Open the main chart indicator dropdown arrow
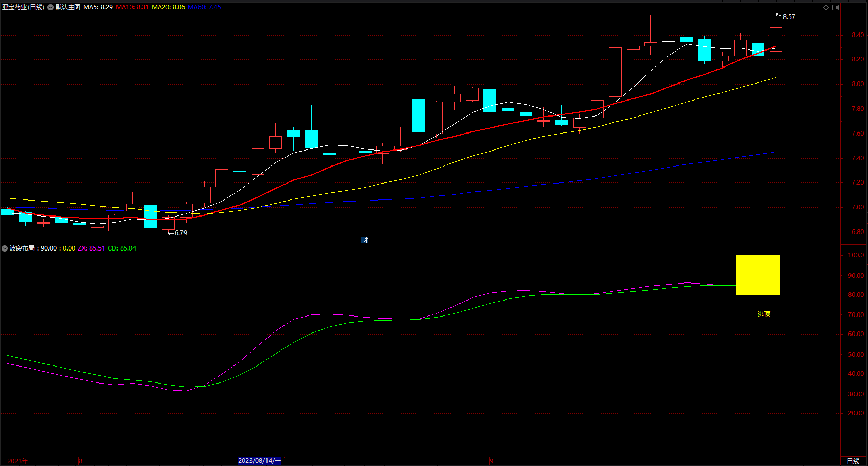Screen dimensions: 868x466 [51, 7]
